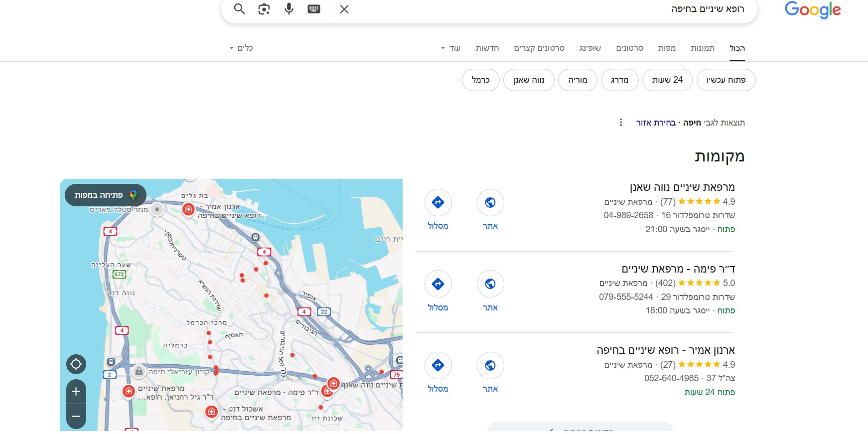Click the אשכול דנט map pin
Image resolution: width=868 pixels, height=434 pixels.
[x=212, y=412]
